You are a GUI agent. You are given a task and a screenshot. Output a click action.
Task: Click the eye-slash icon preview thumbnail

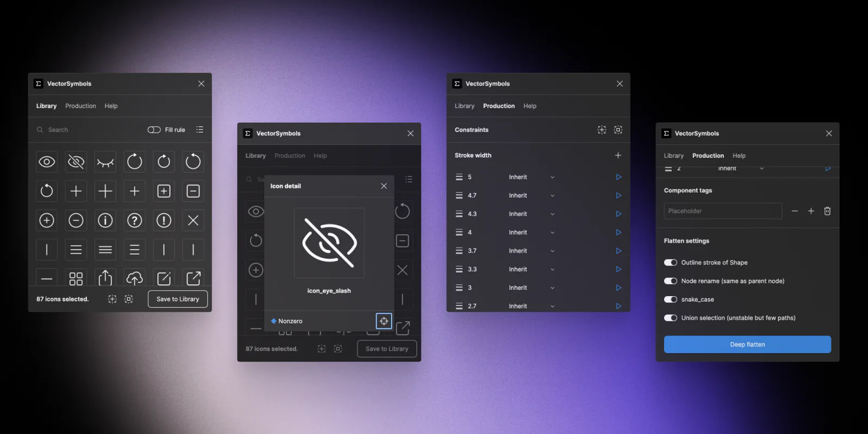click(329, 243)
